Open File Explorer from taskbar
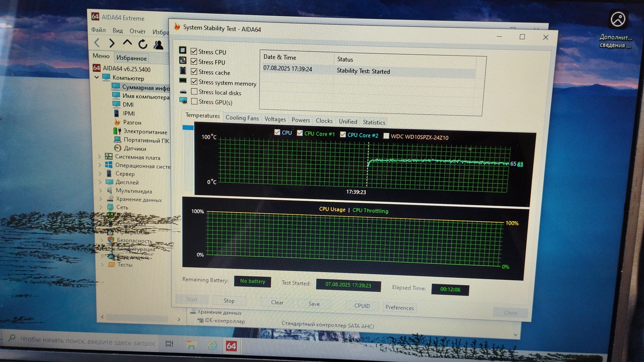 point(191,345)
